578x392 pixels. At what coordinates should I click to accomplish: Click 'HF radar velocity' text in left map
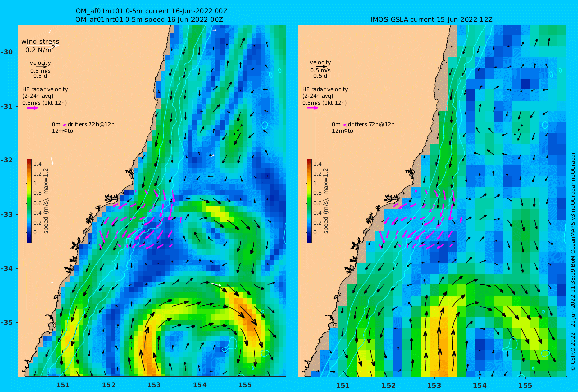(x=45, y=89)
